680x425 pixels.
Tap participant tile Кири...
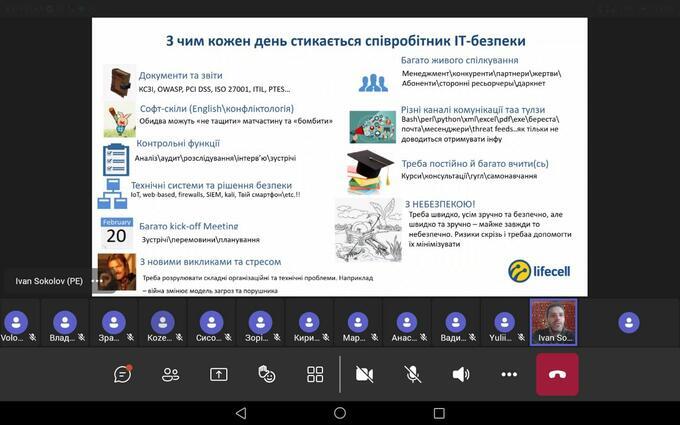[309, 322]
